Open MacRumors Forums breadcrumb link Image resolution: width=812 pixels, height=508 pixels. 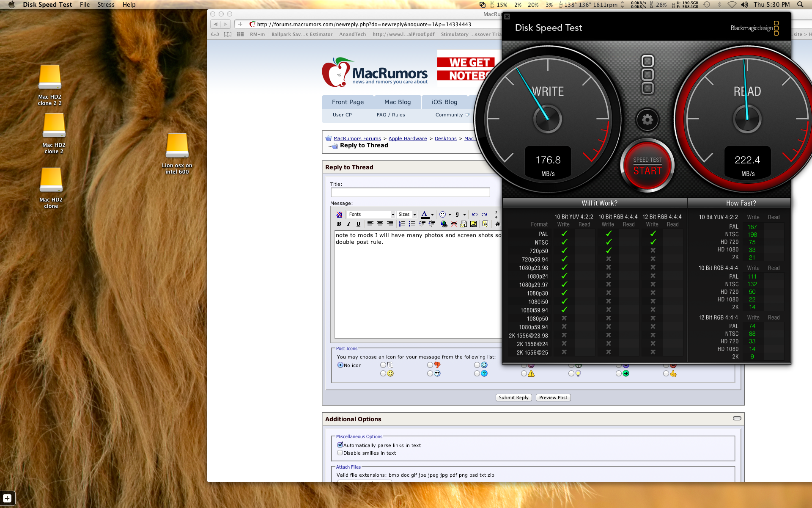pyautogui.click(x=357, y=138)
